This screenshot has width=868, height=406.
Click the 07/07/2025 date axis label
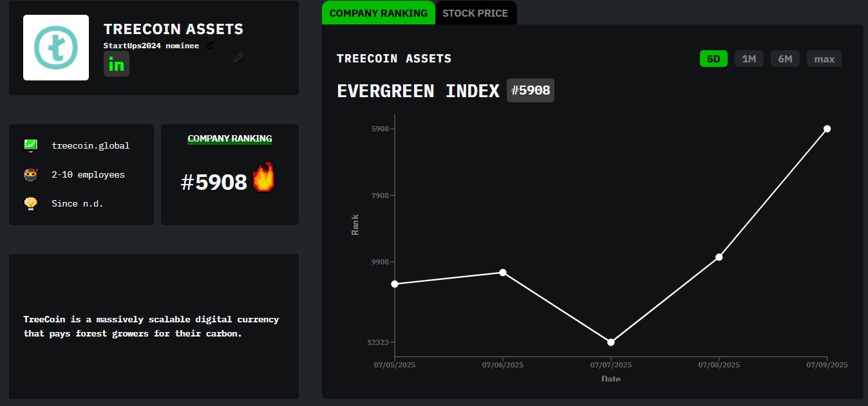[x=611, y=365]
